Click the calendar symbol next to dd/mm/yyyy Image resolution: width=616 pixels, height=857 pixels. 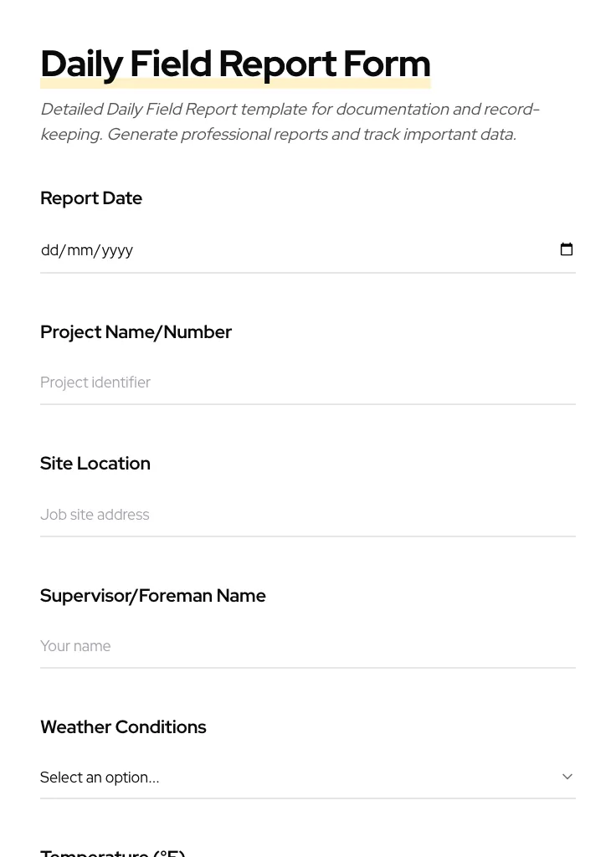tap(567, 249)
